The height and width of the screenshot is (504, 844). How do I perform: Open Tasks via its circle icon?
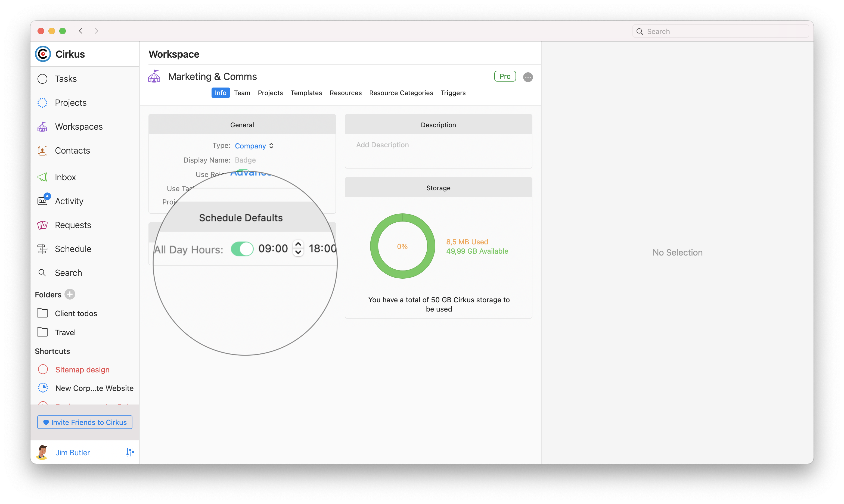[42, 79]
